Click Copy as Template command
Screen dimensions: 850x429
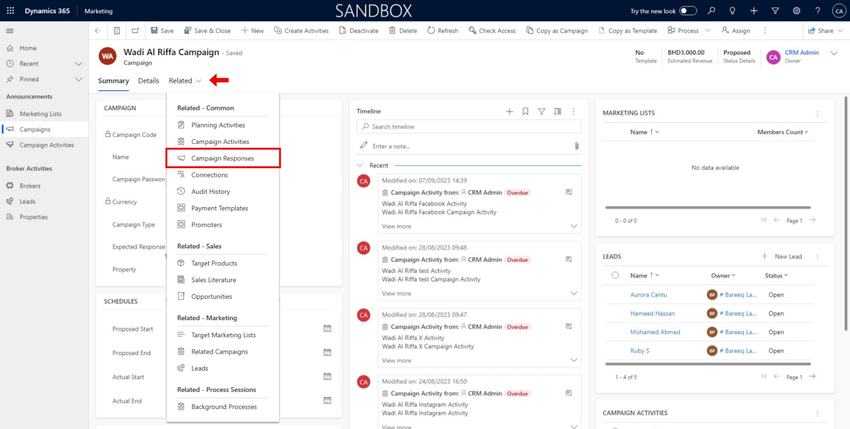coord(628,31)
